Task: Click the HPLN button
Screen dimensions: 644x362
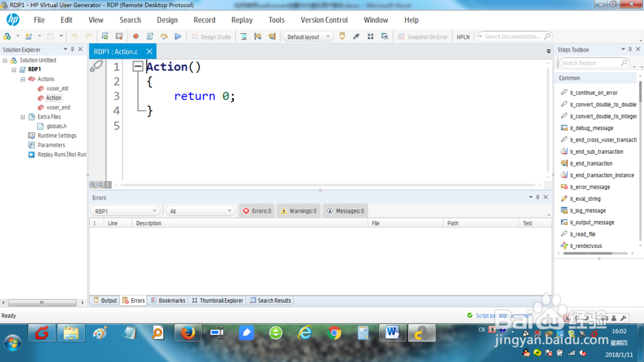Action: 463,37
